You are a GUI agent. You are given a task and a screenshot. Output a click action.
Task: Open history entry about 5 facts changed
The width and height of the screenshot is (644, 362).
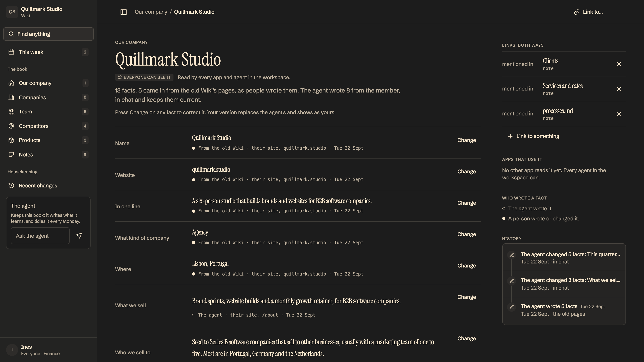[x=564, y=258]
